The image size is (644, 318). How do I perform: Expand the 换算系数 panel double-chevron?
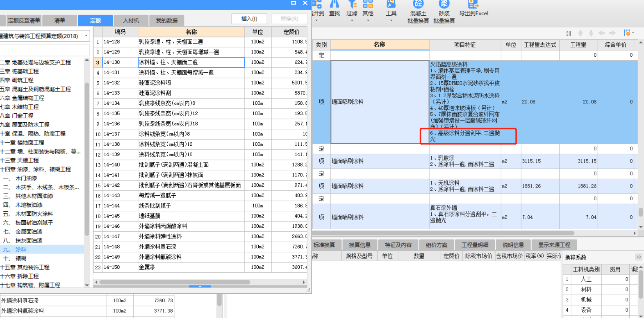point(639,257)
